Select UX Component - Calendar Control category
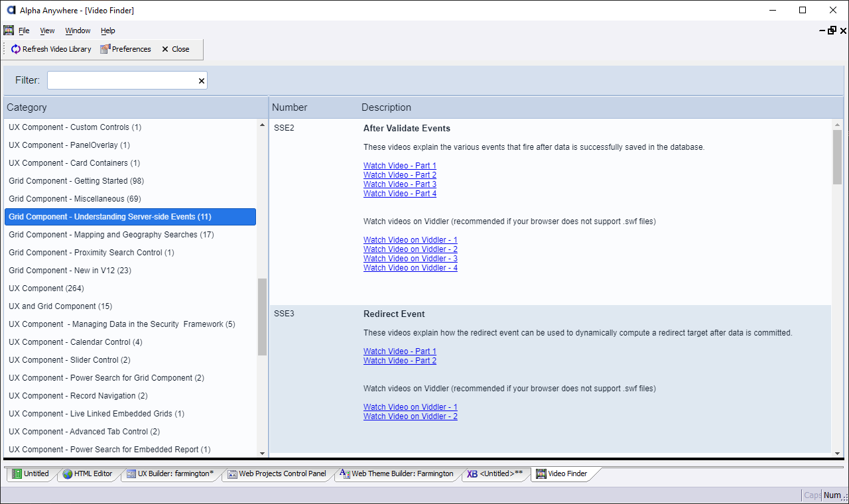Image resolution: width=849 pixels, height=504 pixels. click(x=130, y=342)
